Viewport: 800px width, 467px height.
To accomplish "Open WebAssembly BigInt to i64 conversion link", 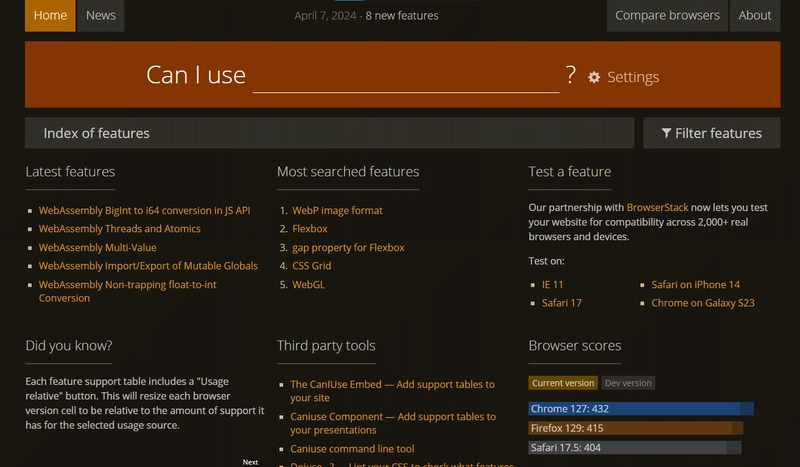I will tap(144, 210).
